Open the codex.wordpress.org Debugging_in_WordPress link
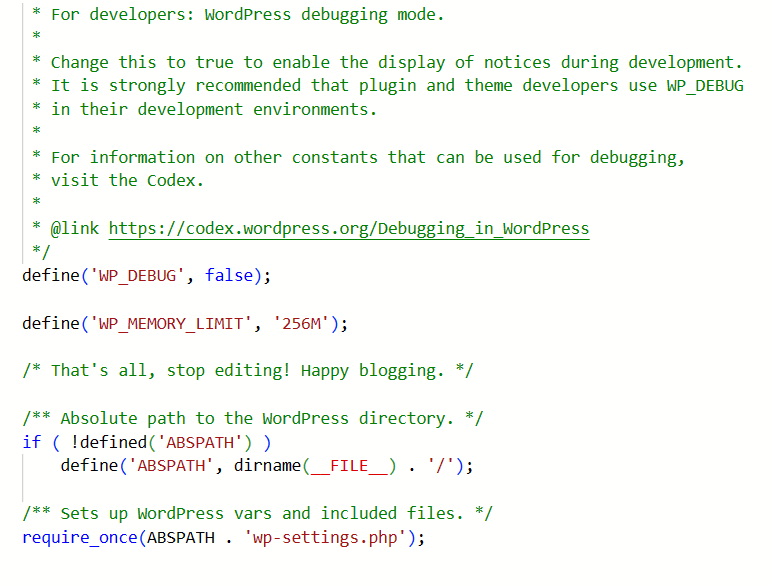 [348, 228]
